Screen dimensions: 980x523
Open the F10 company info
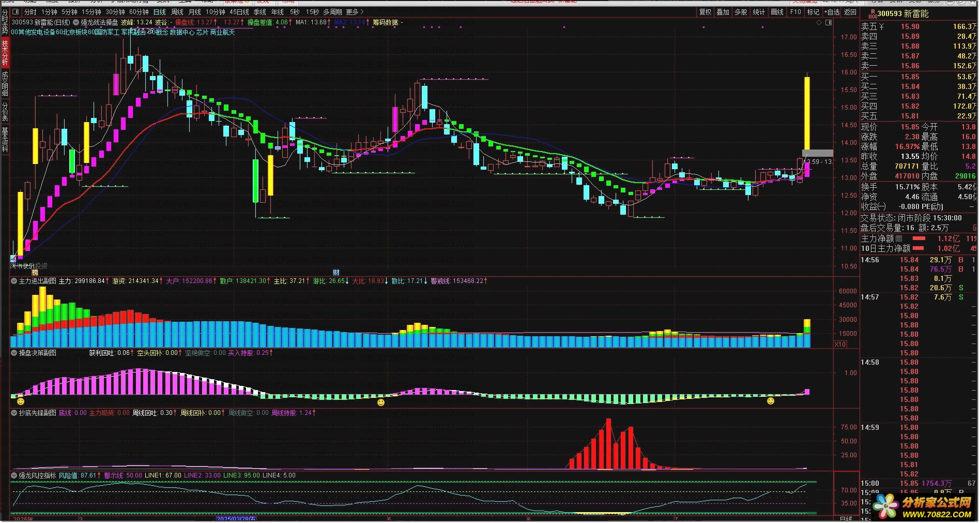(x=795, y=12)
